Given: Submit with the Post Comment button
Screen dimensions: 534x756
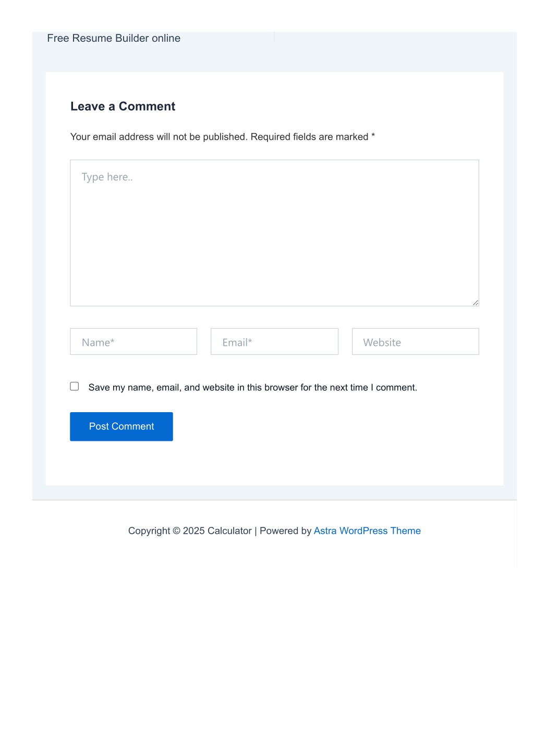Looking at the screenshot, I should 122,426.
